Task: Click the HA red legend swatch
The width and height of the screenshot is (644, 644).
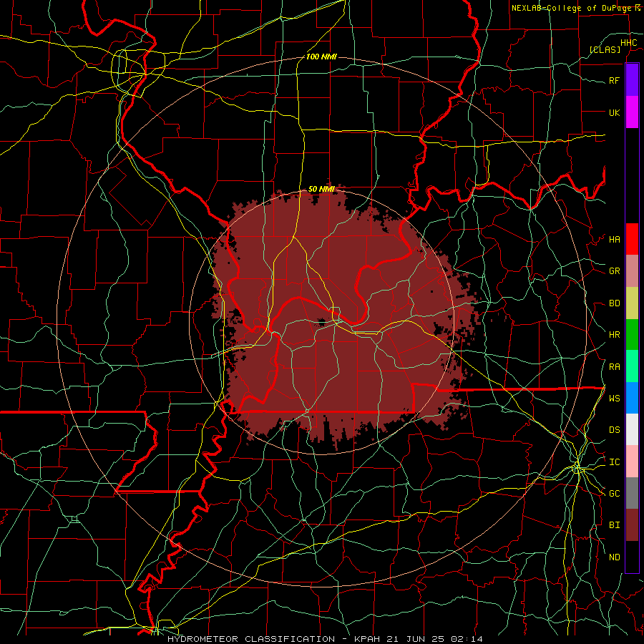Action: click(x=632, y=239)
